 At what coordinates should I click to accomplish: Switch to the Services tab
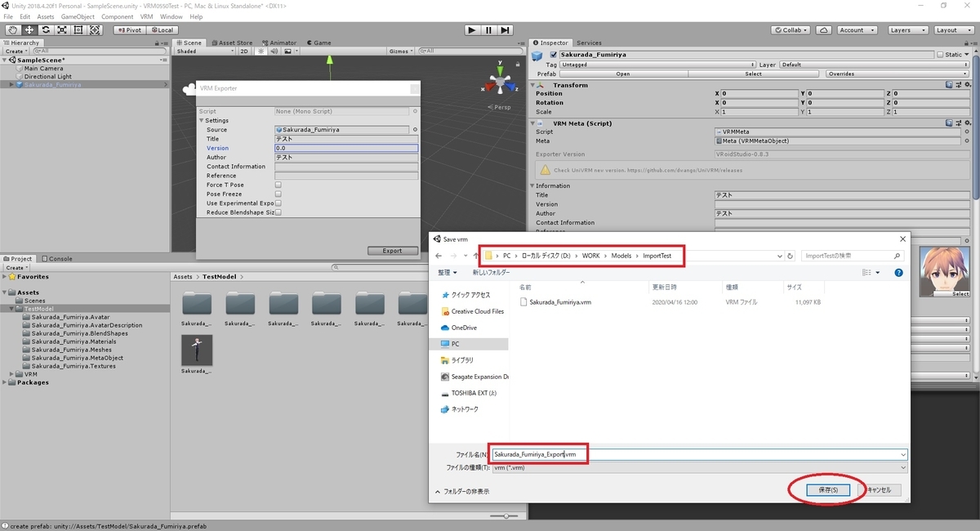[x=589, y=42]
